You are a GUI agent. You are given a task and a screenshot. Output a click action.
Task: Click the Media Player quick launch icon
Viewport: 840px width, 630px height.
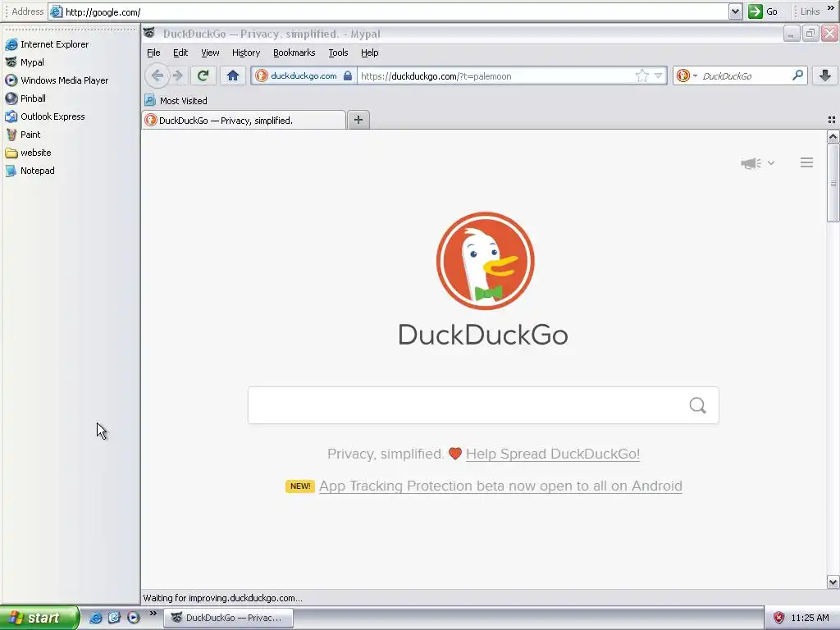(133, 618)
